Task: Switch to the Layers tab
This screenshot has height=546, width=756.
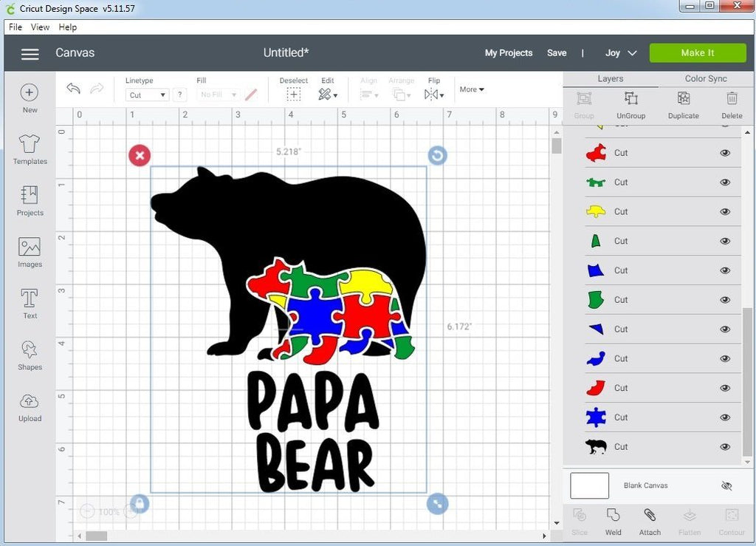Action: click(611, 78)
